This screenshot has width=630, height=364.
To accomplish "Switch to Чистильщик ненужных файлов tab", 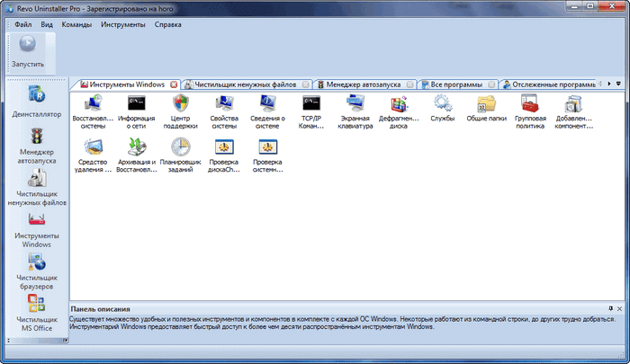I will point(245,84).
